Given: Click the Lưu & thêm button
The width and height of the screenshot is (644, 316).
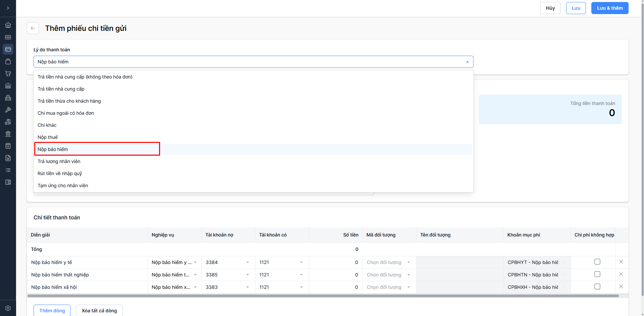Looking at the screenshot, I should coord(609,8).
